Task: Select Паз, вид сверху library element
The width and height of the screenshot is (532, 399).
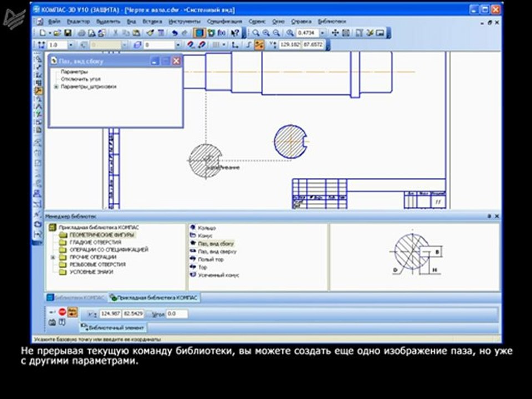Action: pyautogui.click(x=217, y=252)
